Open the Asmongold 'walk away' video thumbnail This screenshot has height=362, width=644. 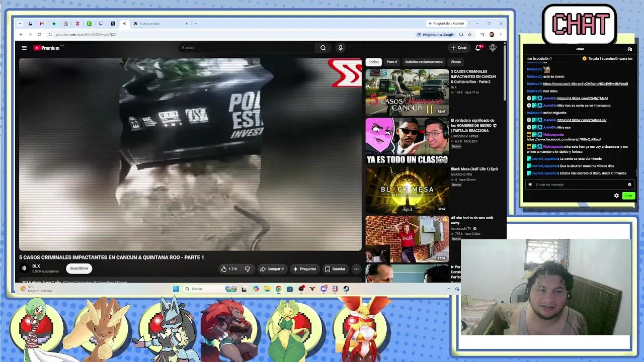(x=407, y=239)
